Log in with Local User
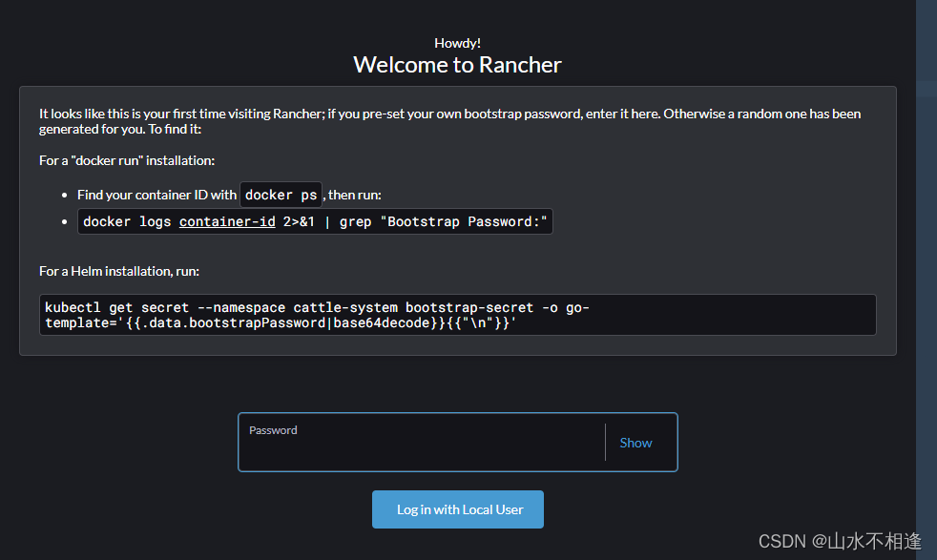This screenshot has width=937, height=560. [x=458, y=509]
